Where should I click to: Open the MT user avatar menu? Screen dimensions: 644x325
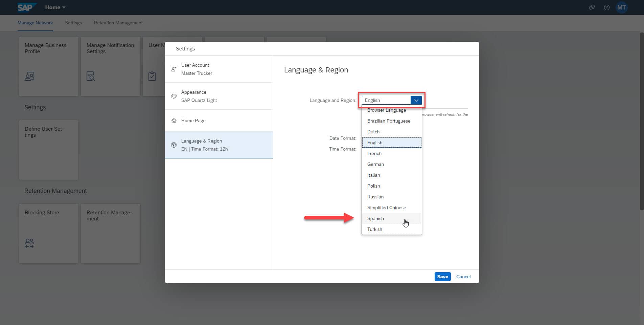tap(621, 7)
